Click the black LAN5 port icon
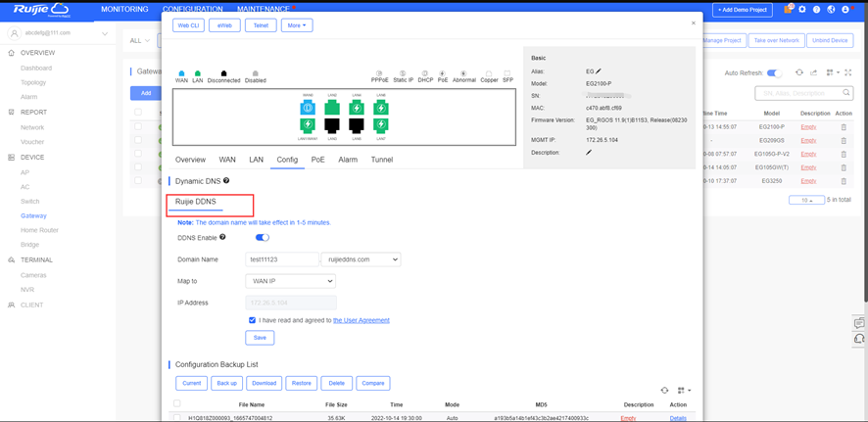The width and height of the screenshot is (868, 422). click(357, 125)
